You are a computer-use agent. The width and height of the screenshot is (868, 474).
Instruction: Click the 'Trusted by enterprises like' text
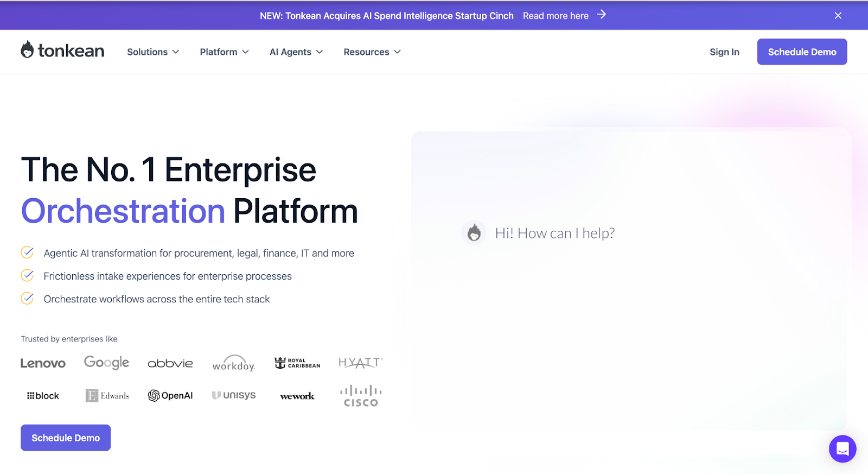(x=69, y=339)
